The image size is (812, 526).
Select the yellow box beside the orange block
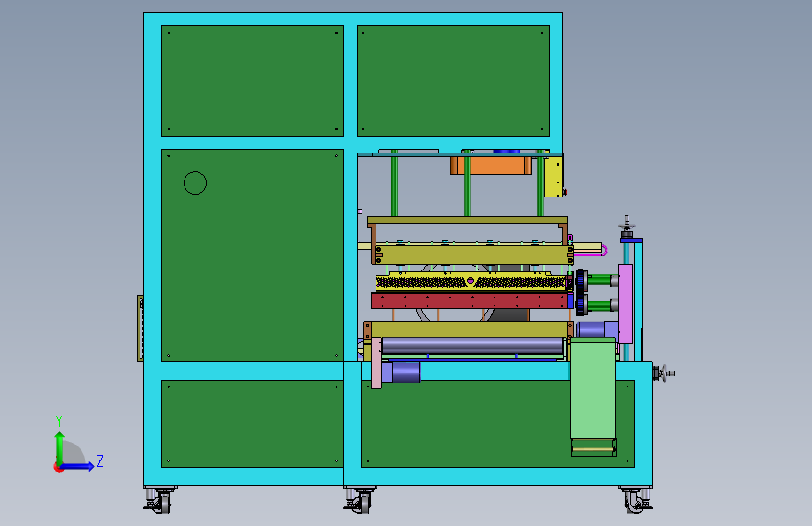pos(554,177)
